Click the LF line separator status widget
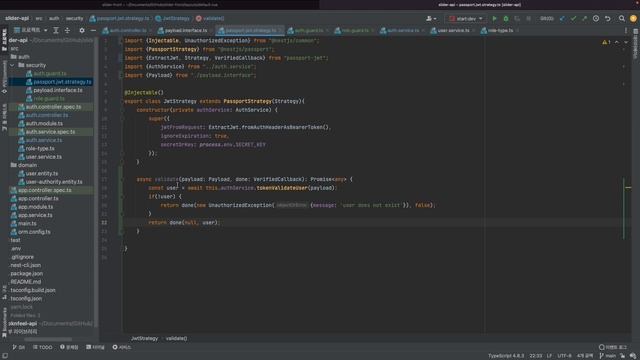Image resolution: width=640 pixels, height=360 pixels. coord(549,356)
